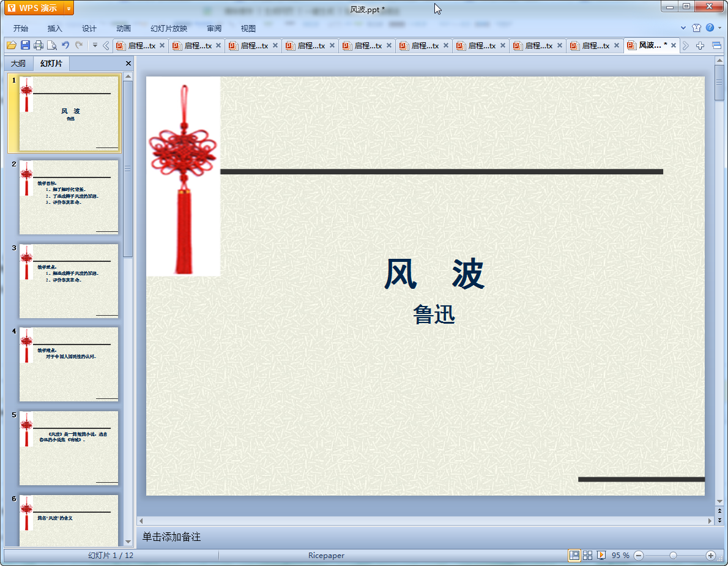Click editor vertical scroll down arrow
The height and width of the screenshot is (566, 728).
tap(719, 502)
